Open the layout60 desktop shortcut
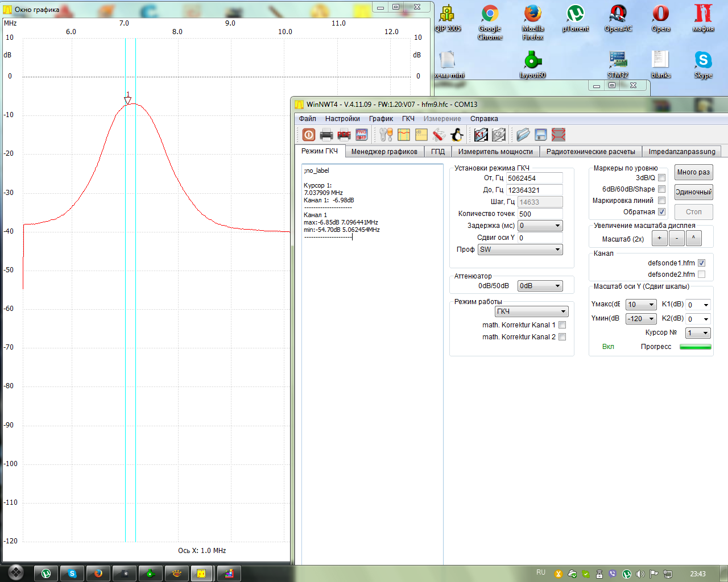The image size is (728, 582). point(533,65)
